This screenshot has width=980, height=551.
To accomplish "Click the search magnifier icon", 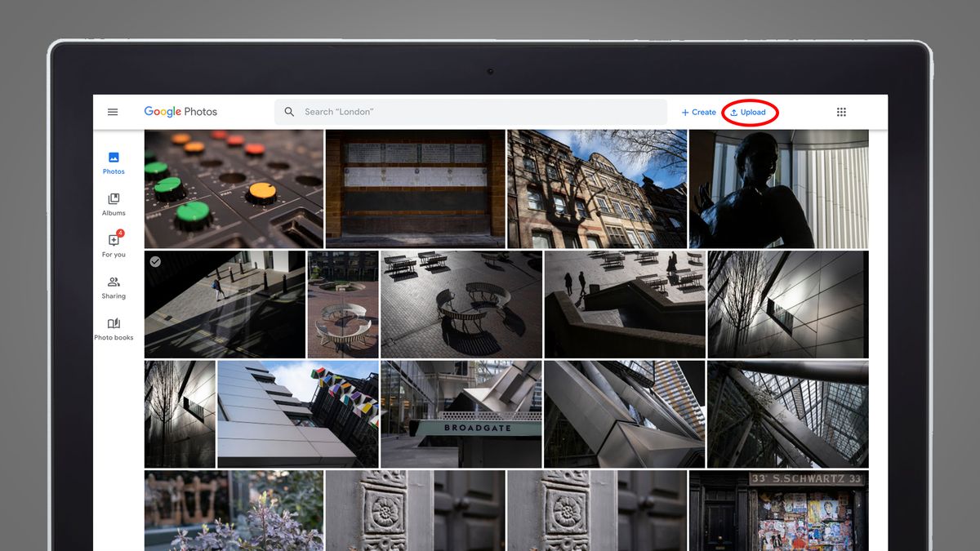I will pos(289,111).
